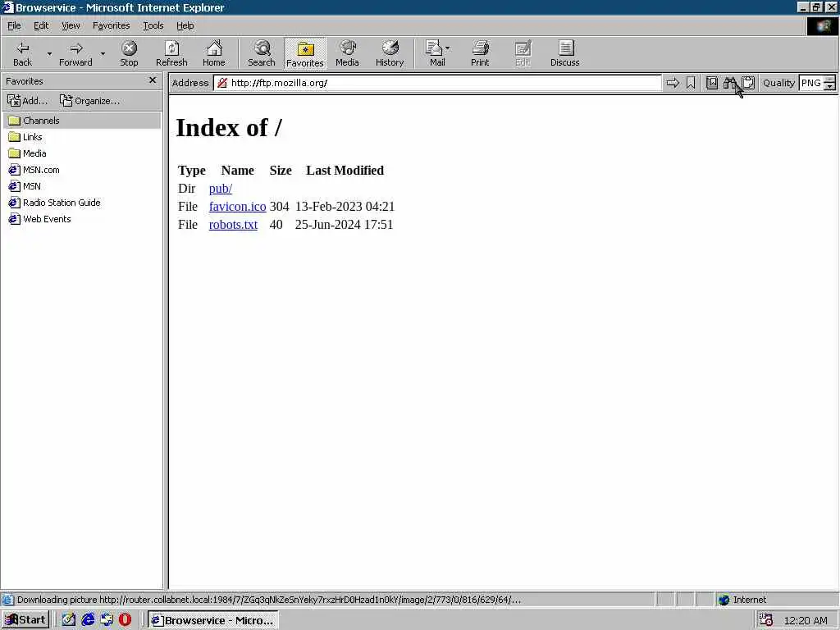Click Organize... in the Favorites panel
The width and height of the screenshot is (840, 630).
(90, 101)
